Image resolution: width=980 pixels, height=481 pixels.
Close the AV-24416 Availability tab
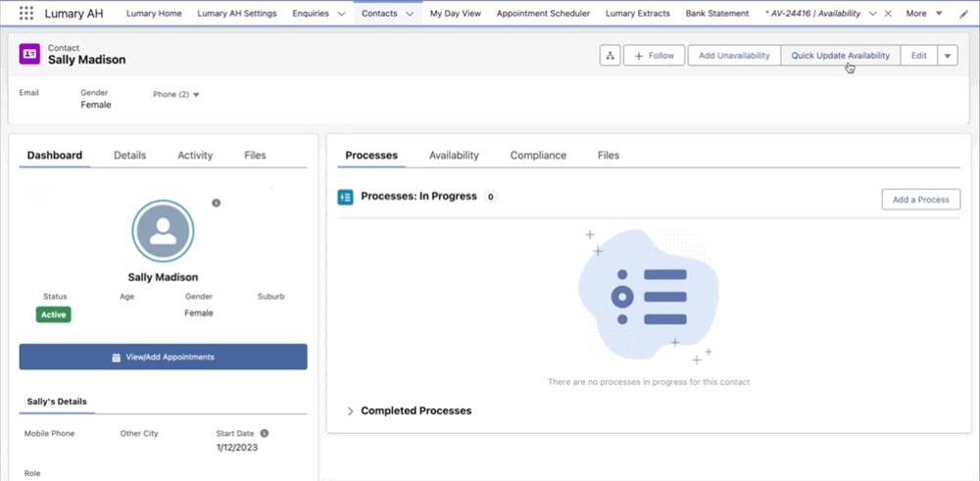tap(888, 14)
